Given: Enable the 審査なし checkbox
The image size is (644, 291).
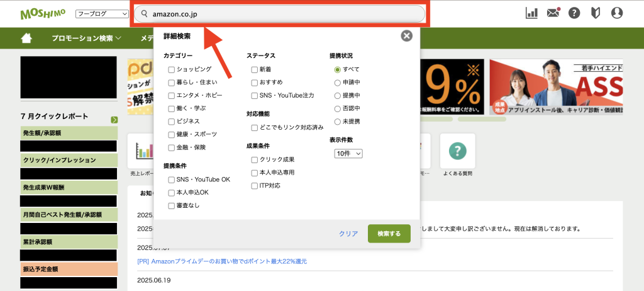Looking at the screenshot, I should coord(171,205).
